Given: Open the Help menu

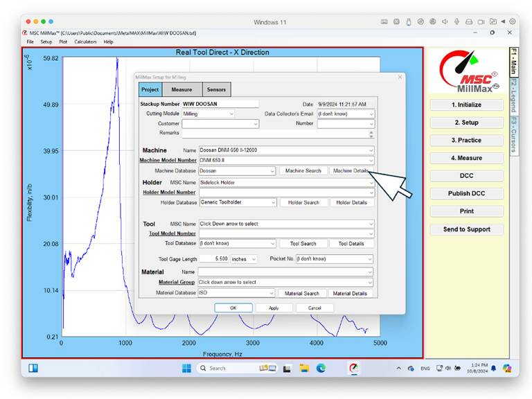Looking at the screenshot, I should click(108, 42).
